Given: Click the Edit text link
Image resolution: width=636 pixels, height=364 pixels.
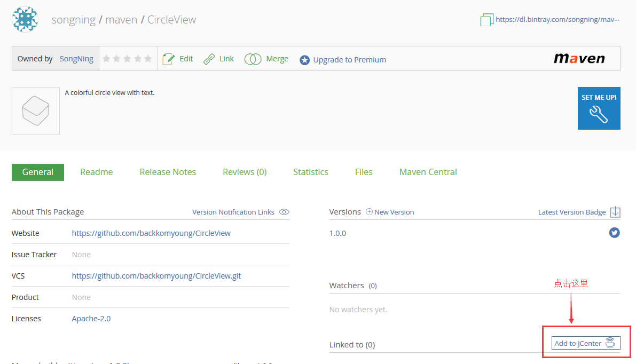Looking at the screenshot, I should 186,59.
